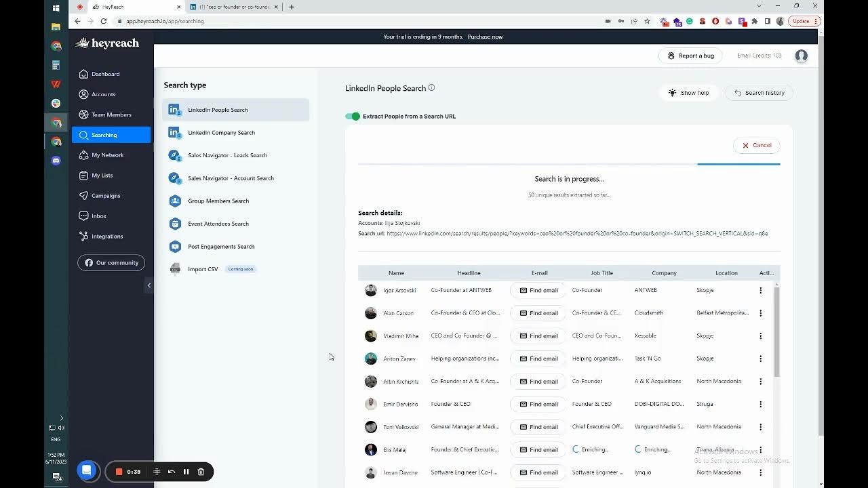Click the Show help button
The width and height of the screenshot is (868, 488).
(689, 93)
